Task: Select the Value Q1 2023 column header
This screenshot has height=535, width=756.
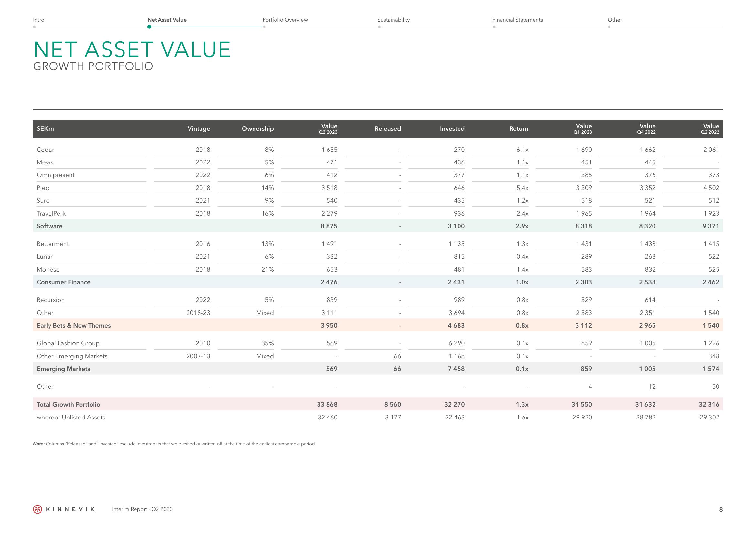Action: pos(582,128)
